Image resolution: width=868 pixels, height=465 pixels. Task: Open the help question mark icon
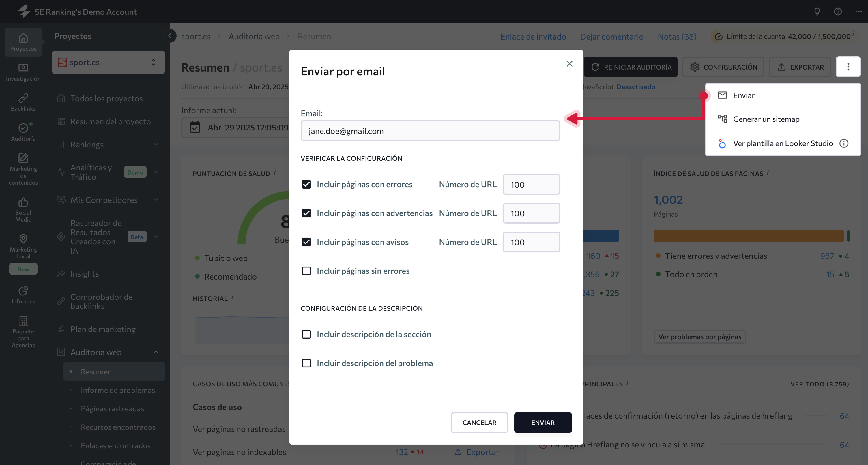pyautogui.click(x=838, y=12)
